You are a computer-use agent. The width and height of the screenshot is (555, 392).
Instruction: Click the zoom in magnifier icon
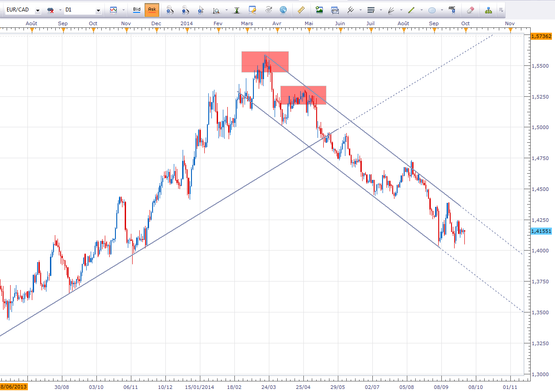point(169,9)
